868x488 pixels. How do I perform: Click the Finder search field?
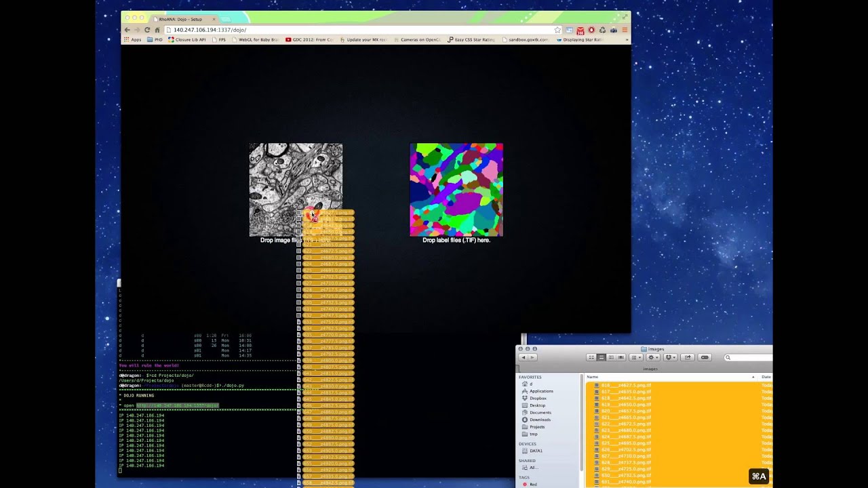(x=748, y=357)
